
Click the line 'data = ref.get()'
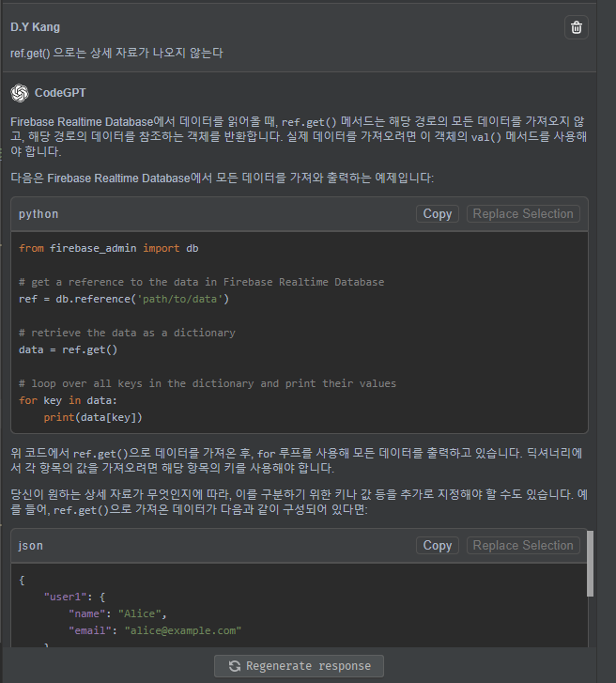click(x=68, y=349)
